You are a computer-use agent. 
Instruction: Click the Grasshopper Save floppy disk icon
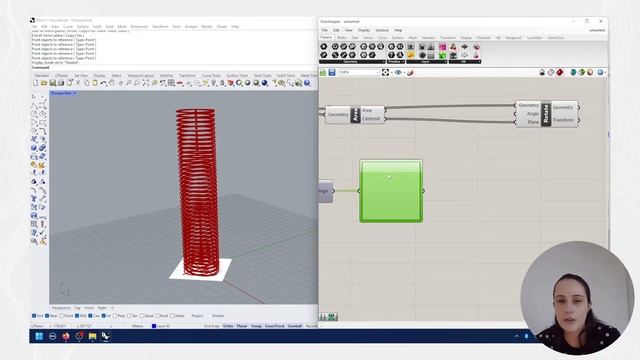click(x=332, y=72)
